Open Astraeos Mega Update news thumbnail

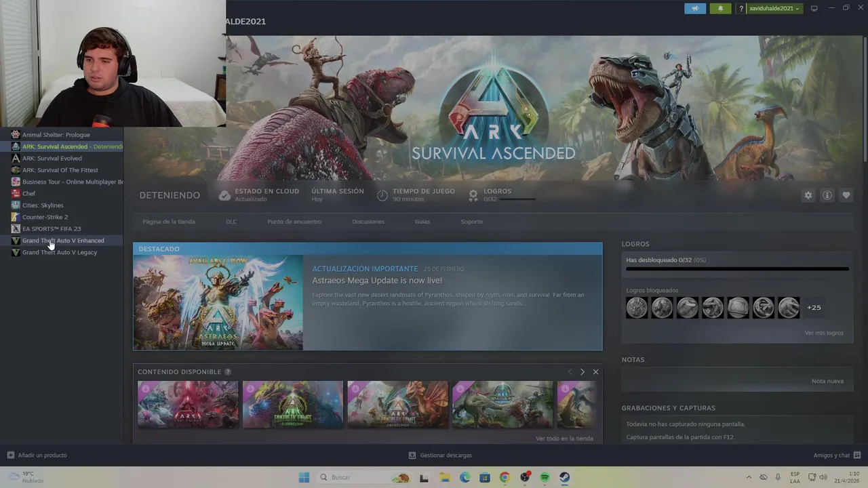(218, 302)
